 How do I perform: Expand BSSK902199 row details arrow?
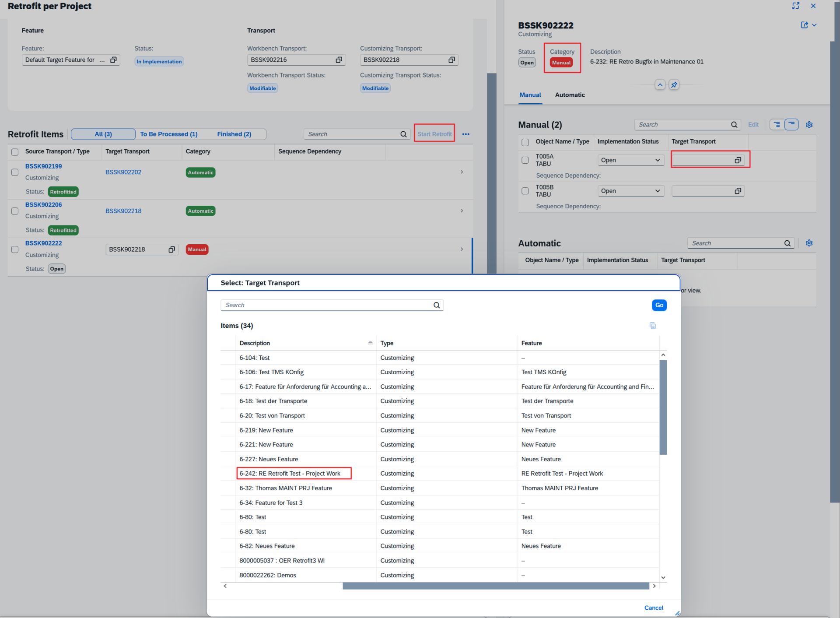pyautogui.click(x=462, y=172)
